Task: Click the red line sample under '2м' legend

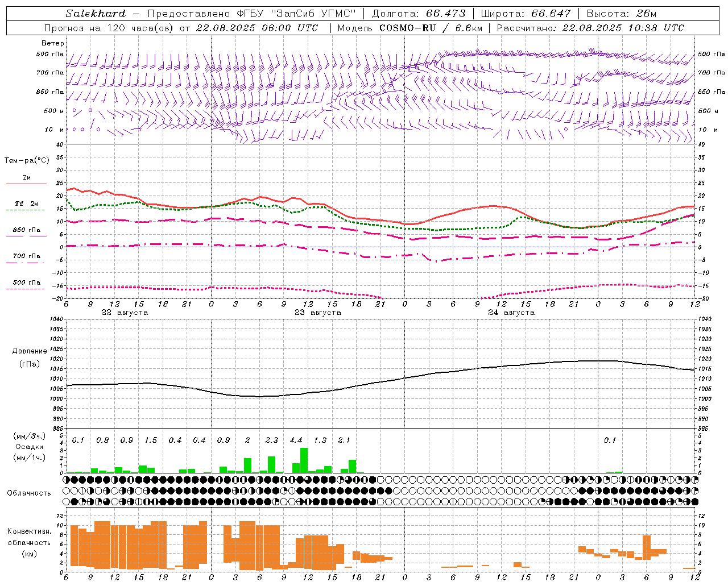Action: (26, 184)
